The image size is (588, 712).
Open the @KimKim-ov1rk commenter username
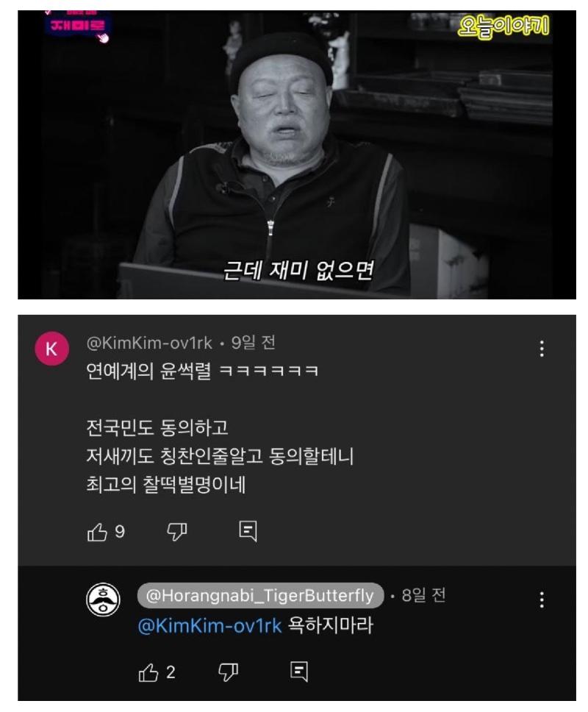click(149, 343)
